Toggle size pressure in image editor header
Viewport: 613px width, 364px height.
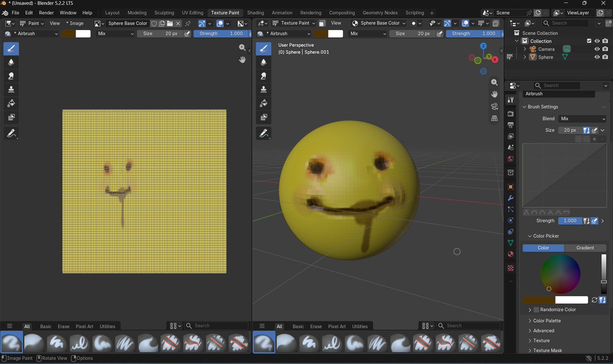pos(187,33)
